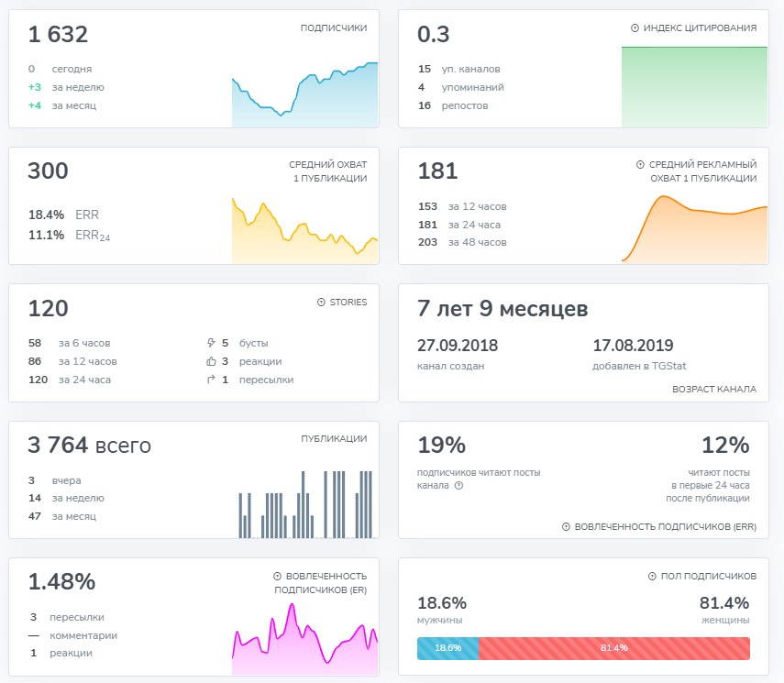Click the thumbs-up reactions icon
This screenshot has width=784, height=683.
211,361
